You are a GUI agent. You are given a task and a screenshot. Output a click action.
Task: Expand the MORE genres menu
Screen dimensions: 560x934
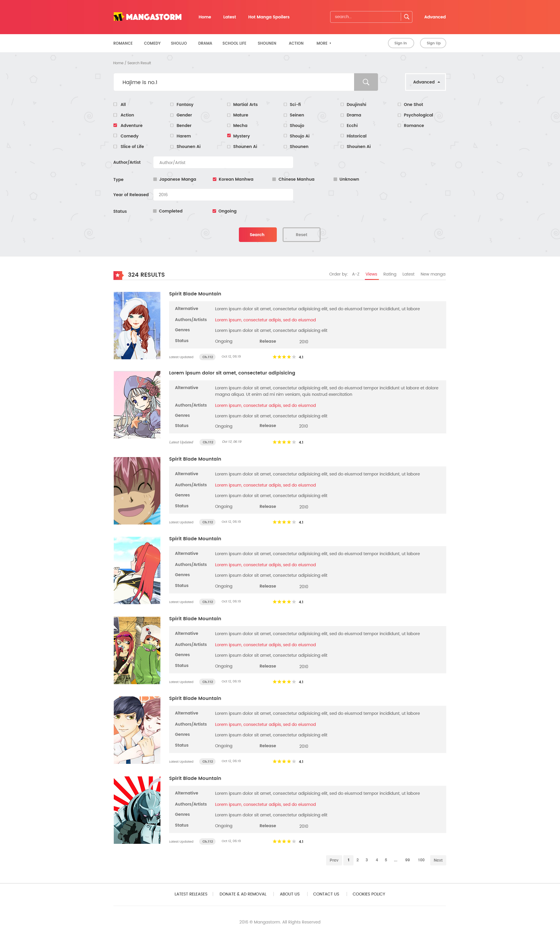pyautogui.click(x=323, y=43)
